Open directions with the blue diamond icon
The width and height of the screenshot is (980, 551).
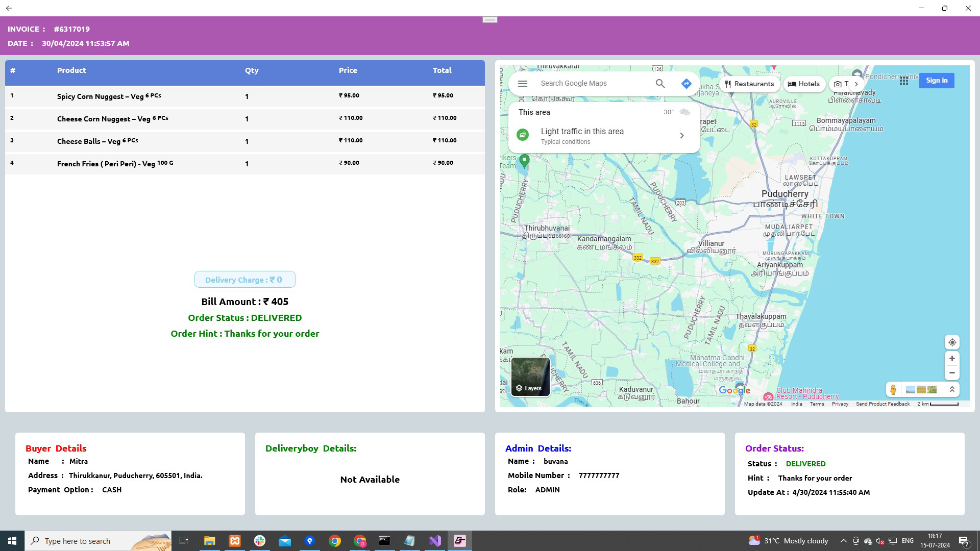[x=686, y=84]
